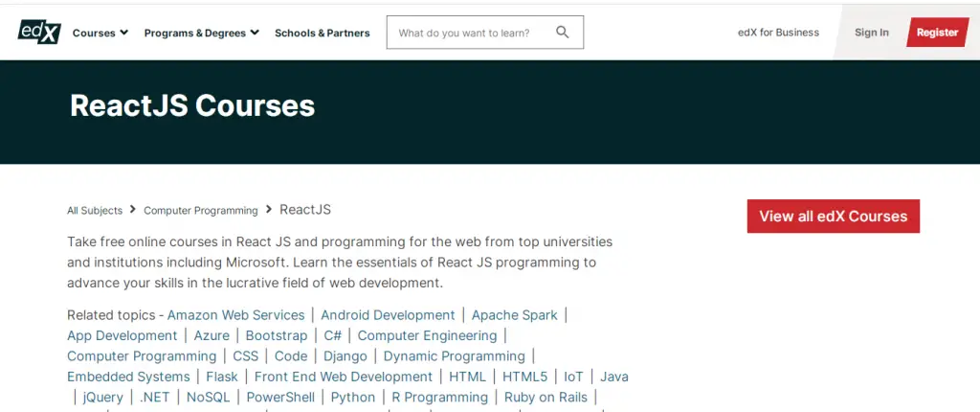Open the Ruby on Rails topic
Viewport: 980px width, 412px height.
click(x=546, y=397)
